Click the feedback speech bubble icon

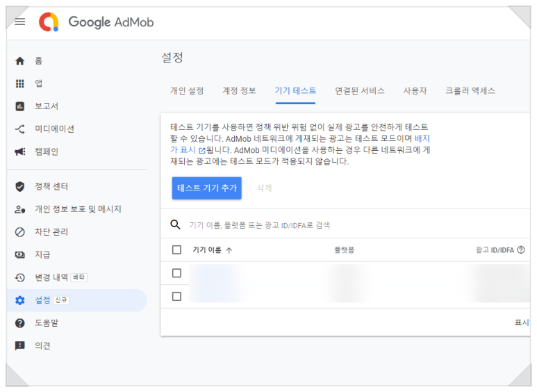click(20, 345)
